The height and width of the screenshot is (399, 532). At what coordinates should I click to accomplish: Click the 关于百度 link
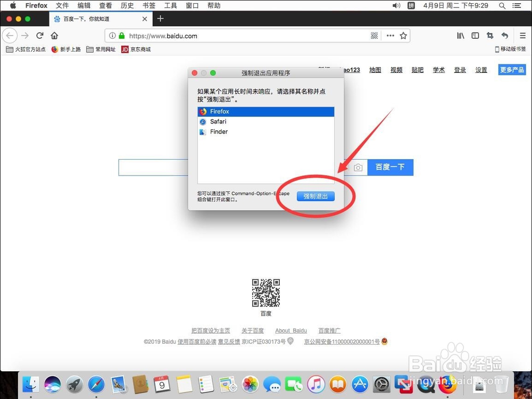tap(252, 330)
